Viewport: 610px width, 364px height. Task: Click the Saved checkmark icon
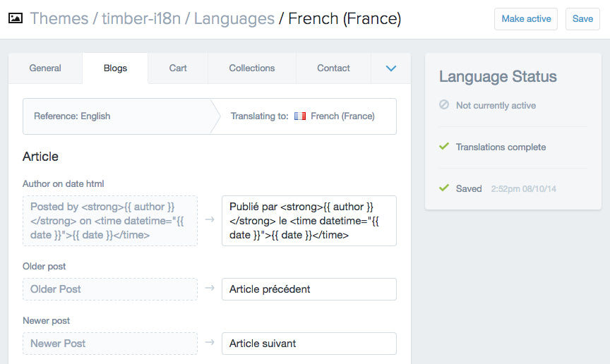tap(444, 188)
